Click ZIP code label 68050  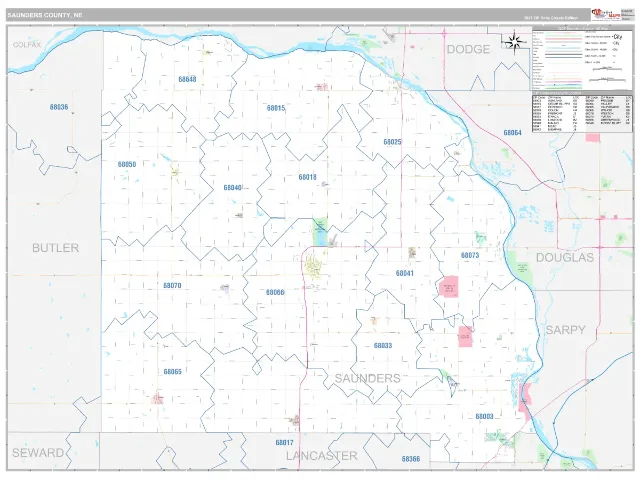[127, 164]
